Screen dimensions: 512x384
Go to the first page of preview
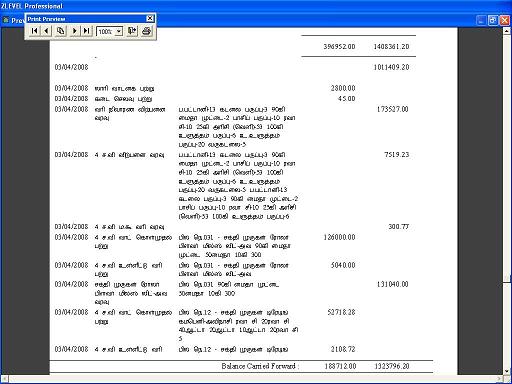pos(34,31)
